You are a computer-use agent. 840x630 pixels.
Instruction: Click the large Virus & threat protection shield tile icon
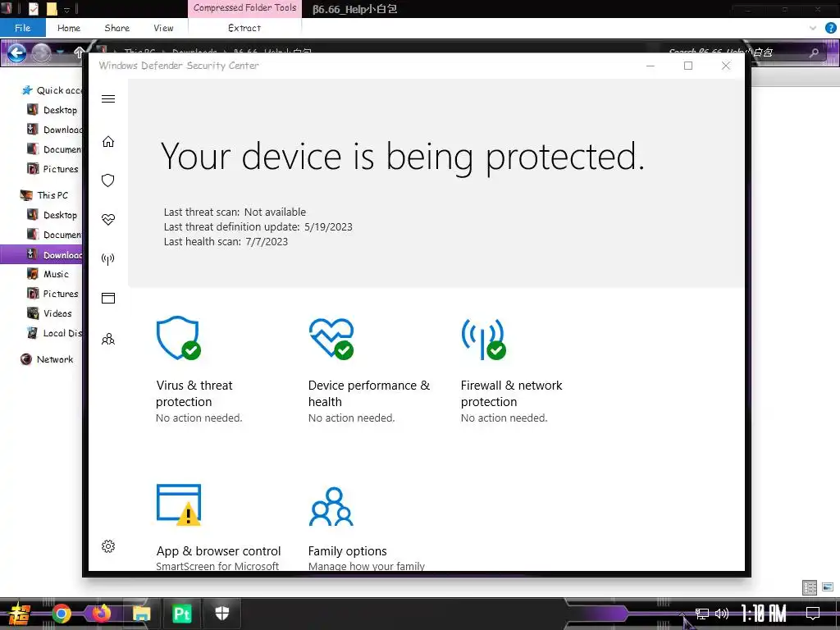pyautogui.click(x=178, y=338)
